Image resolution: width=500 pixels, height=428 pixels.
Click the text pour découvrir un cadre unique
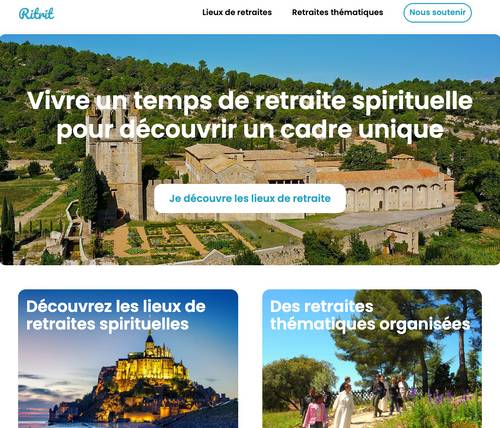pyautogui.click(x=250, y=130)
